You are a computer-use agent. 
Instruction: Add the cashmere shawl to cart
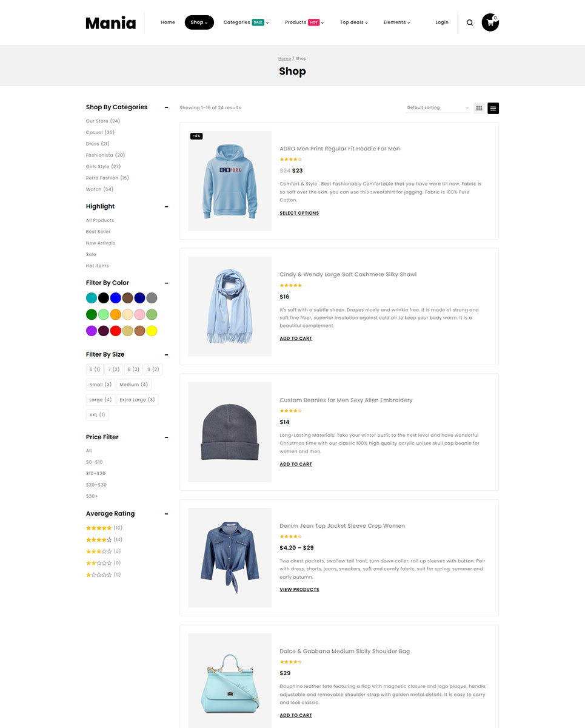coord(296,339)
